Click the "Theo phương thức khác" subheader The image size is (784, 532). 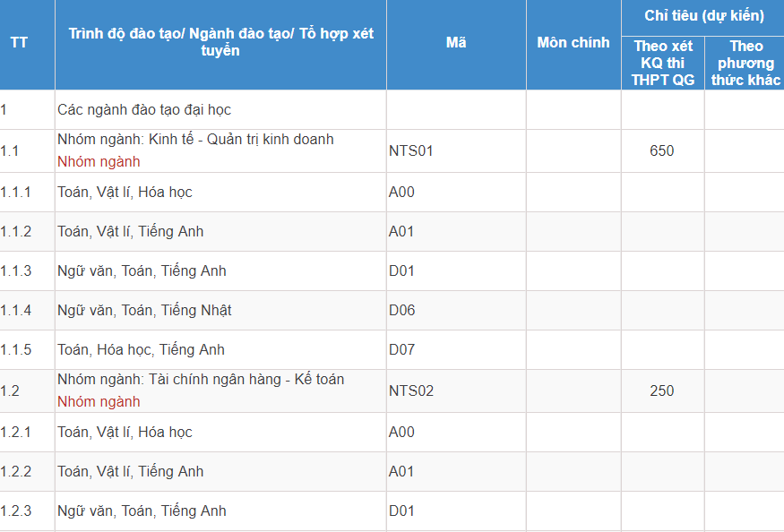745,63
